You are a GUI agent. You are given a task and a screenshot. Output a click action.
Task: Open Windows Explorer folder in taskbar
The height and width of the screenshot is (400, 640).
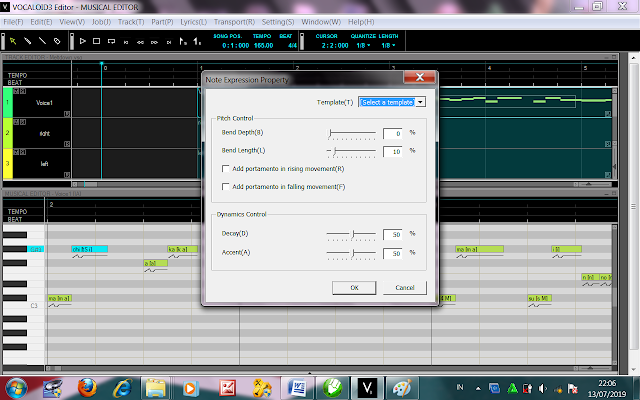tap(155, 388)
